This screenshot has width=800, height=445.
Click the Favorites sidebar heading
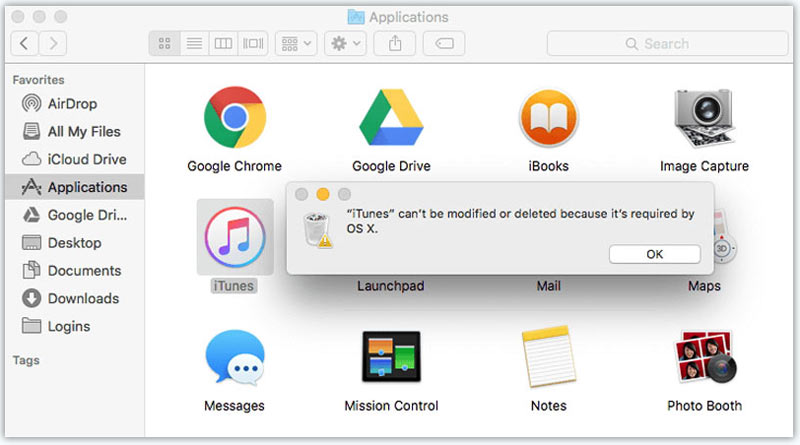pos(38,80)
